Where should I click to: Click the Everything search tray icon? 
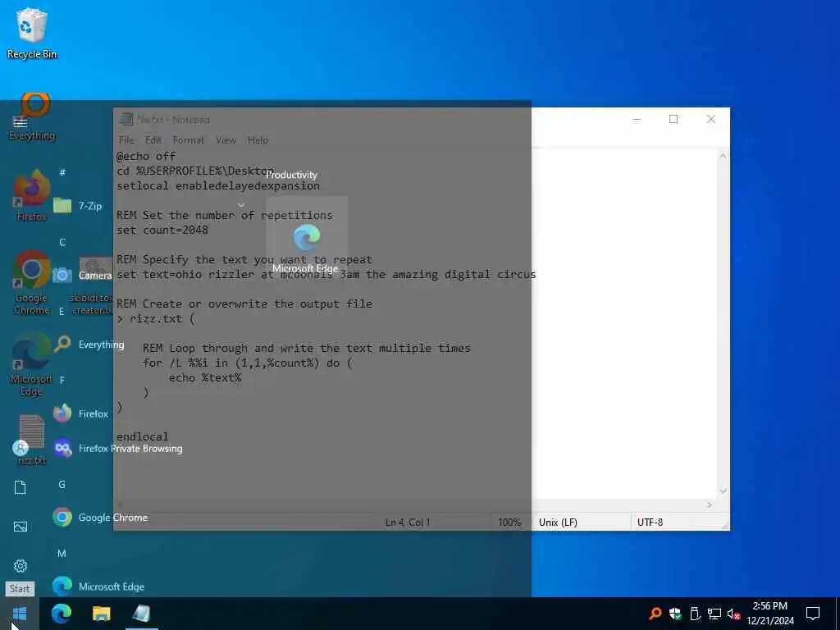coord(655,614)
